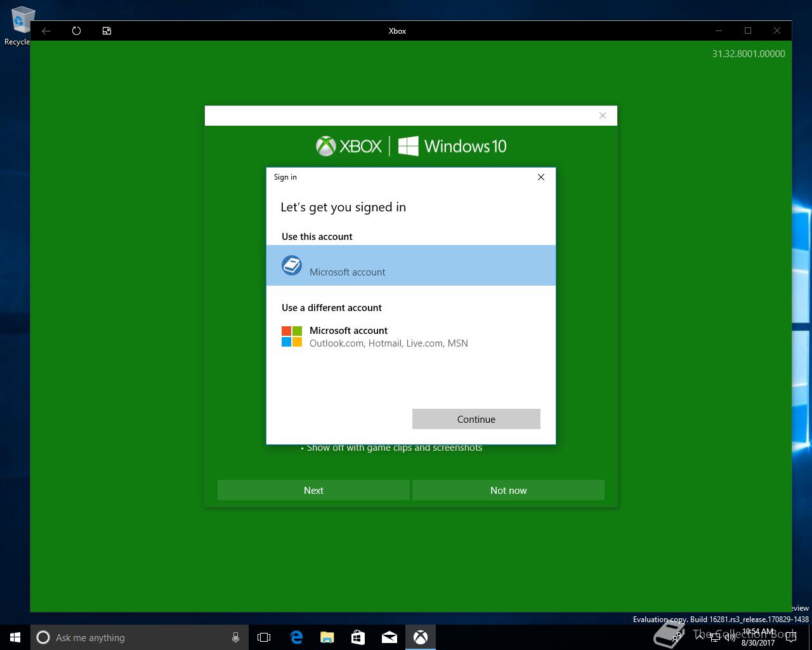The height and width of the screenshot is (650, 812).
Task: Click the Xbox app taskbar icon
Action: 420,637
